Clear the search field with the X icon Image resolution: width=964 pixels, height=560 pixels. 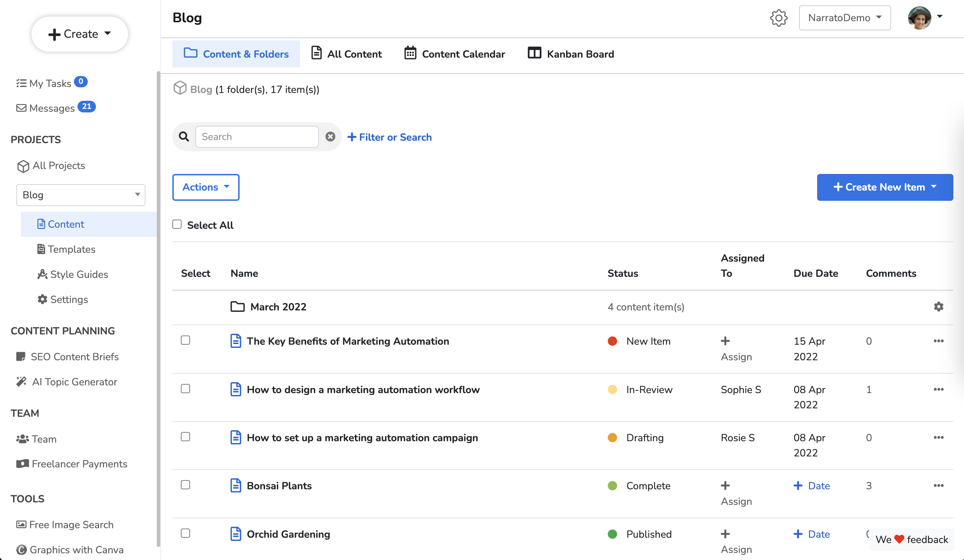pos(330,136)
